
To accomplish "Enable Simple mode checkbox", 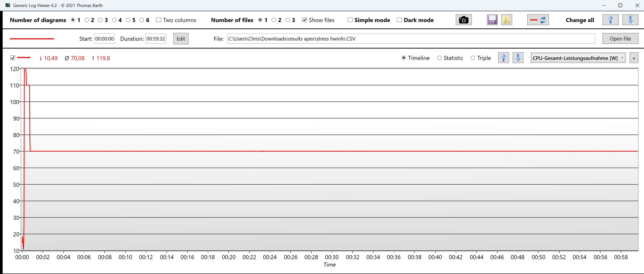I will 350,20.
